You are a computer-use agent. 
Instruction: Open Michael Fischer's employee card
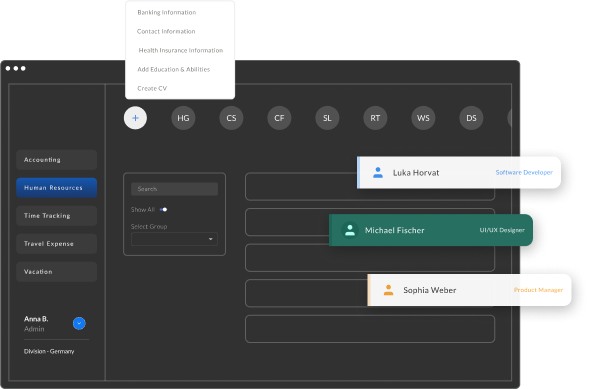tap(431, 230)
